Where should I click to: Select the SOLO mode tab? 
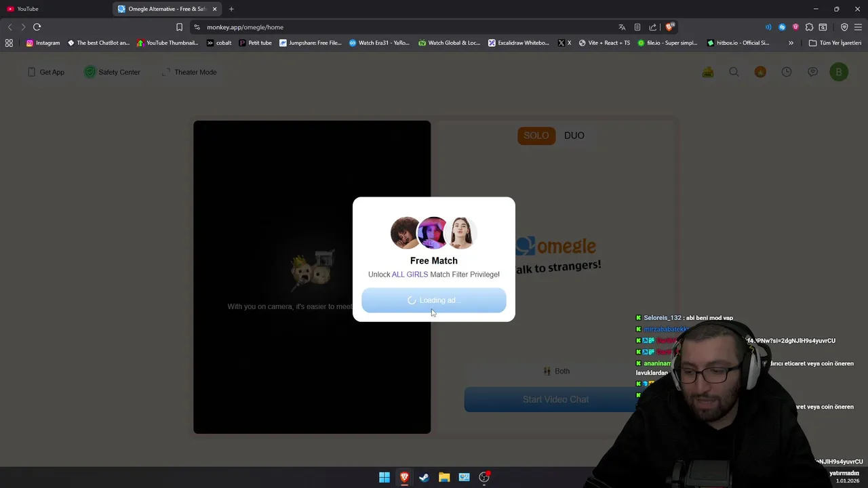coord(536,136)
